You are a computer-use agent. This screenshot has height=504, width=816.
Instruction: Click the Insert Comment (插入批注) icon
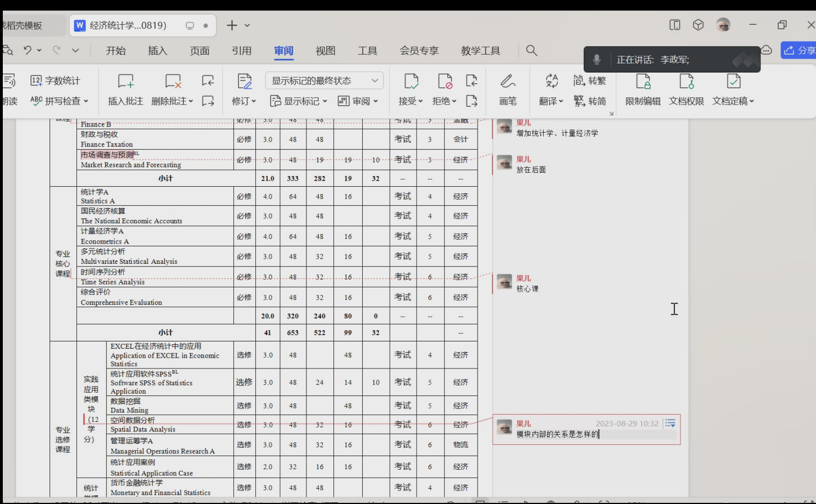125,82
